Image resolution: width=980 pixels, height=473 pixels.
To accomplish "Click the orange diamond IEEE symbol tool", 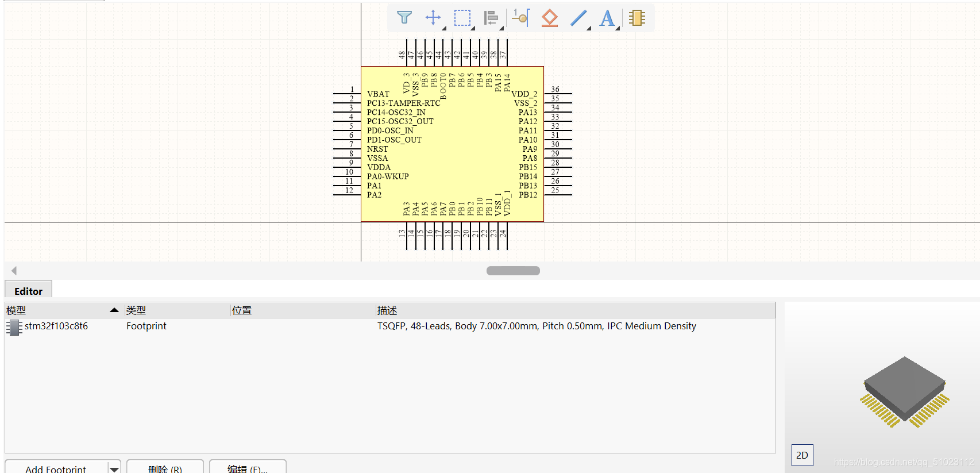I will (550, 18).
